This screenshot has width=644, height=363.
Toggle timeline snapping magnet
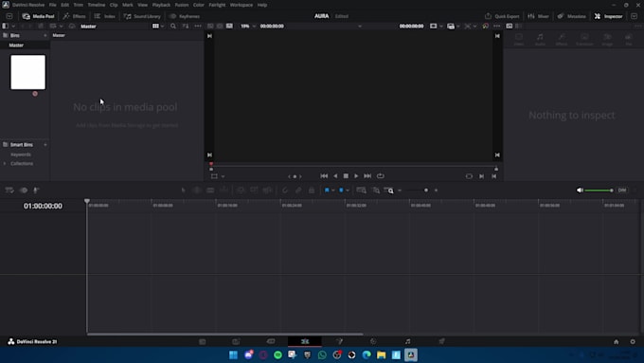pyautogui.click(x=285, y=190)
